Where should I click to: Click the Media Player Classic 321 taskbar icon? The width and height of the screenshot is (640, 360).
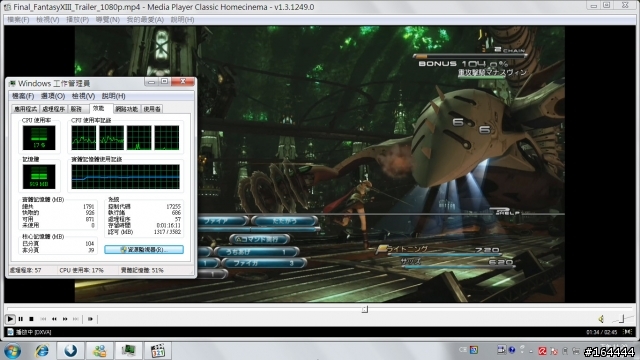coord(158,351)
